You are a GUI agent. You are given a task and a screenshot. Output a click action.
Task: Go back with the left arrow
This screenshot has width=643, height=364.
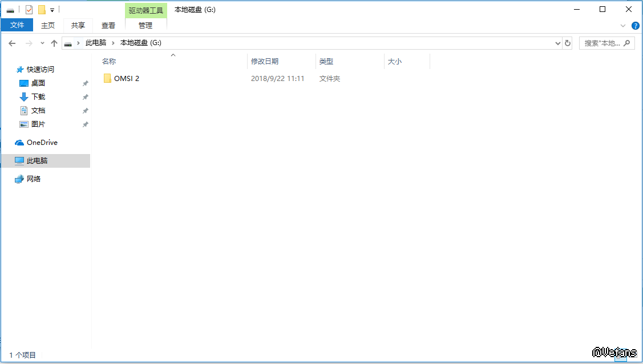[x=12, y=43]
